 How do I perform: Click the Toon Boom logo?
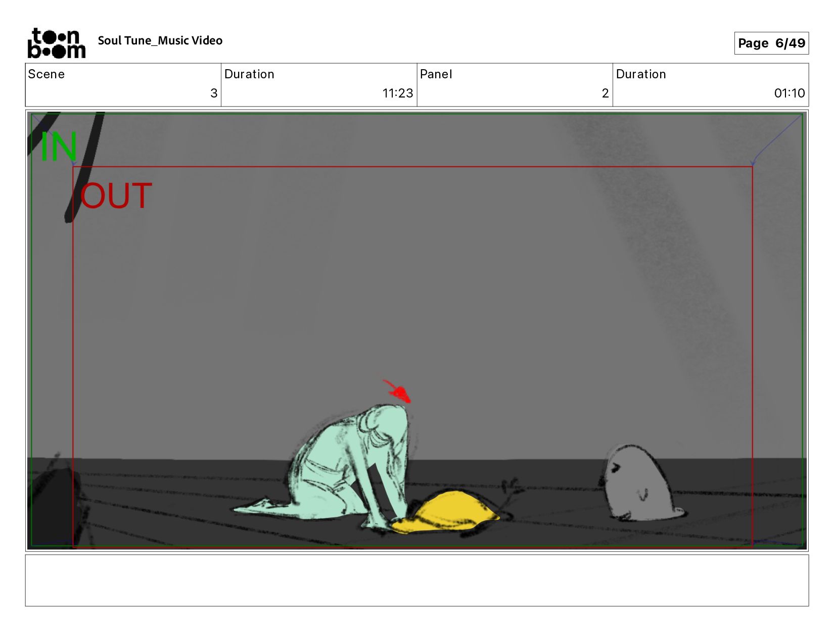tap(56, 43)
